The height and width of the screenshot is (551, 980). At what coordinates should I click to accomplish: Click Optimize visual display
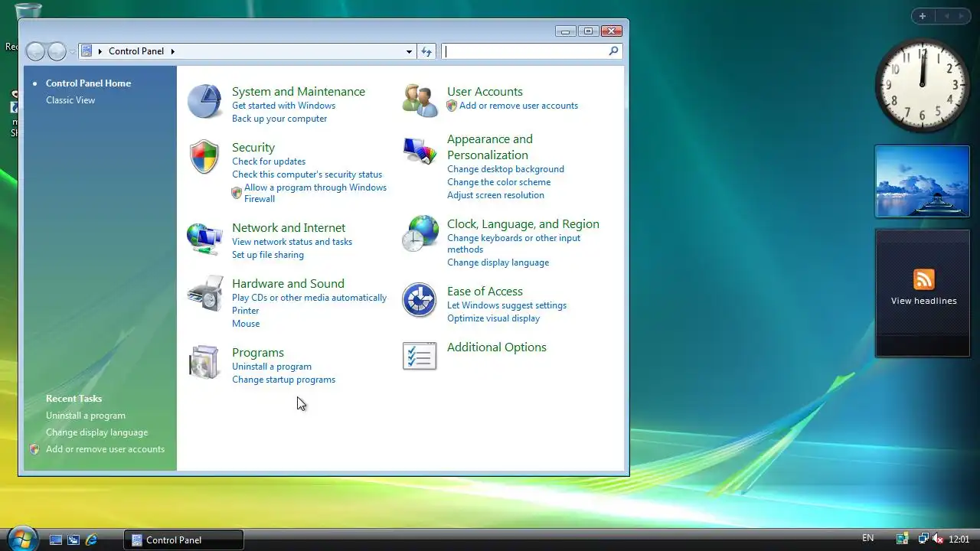click(493, 318)
